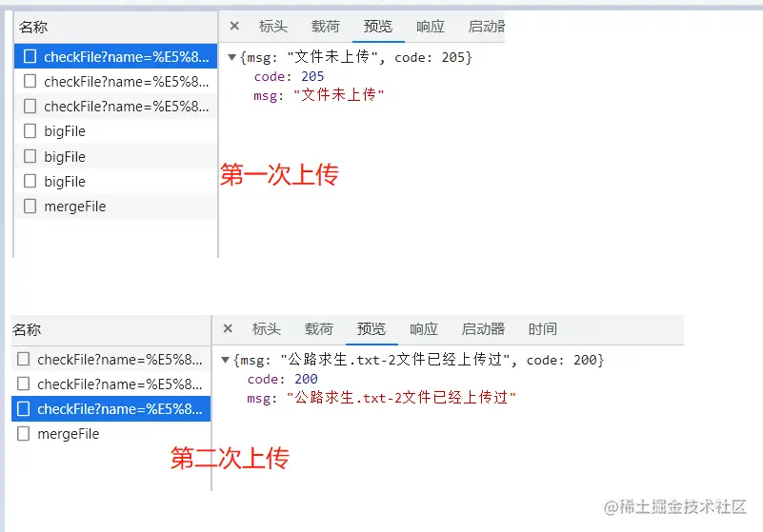763x532 pixels.
Task: Tick checkbox of second checkFile row, first-upload panel
Action: (30, 81)
